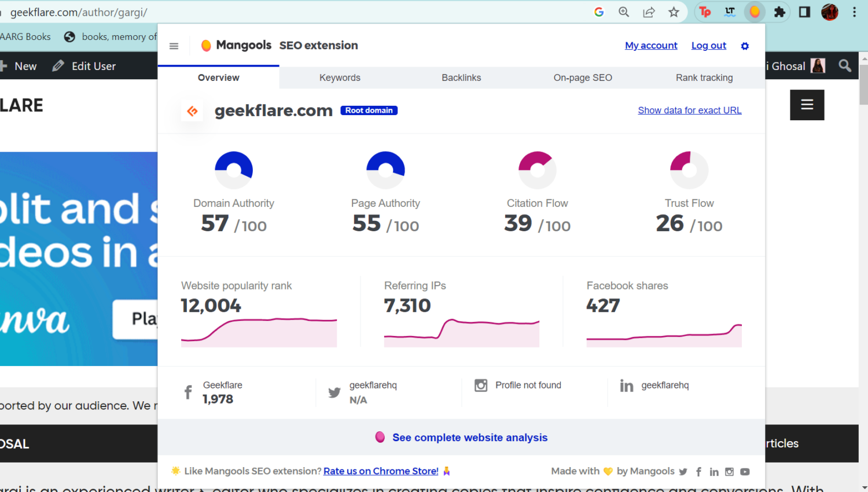Click the TP extension icon in toolbar

point(705,12)
